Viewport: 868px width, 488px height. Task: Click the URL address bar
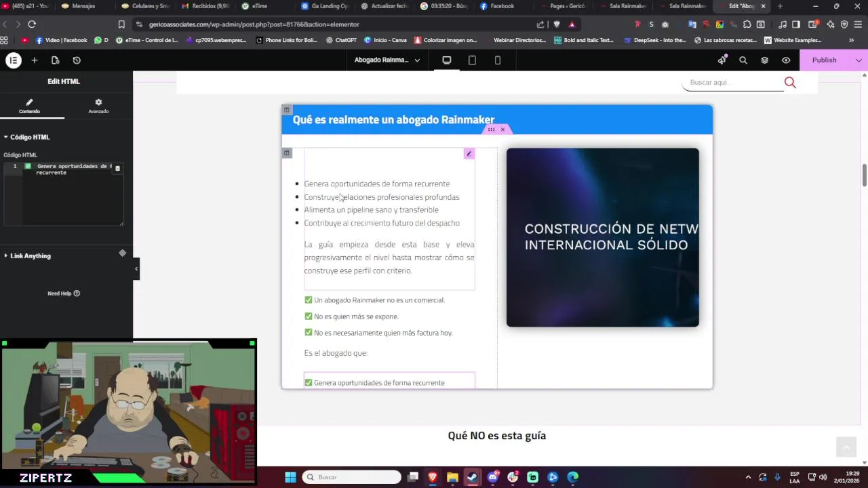[x=339, y=24]
